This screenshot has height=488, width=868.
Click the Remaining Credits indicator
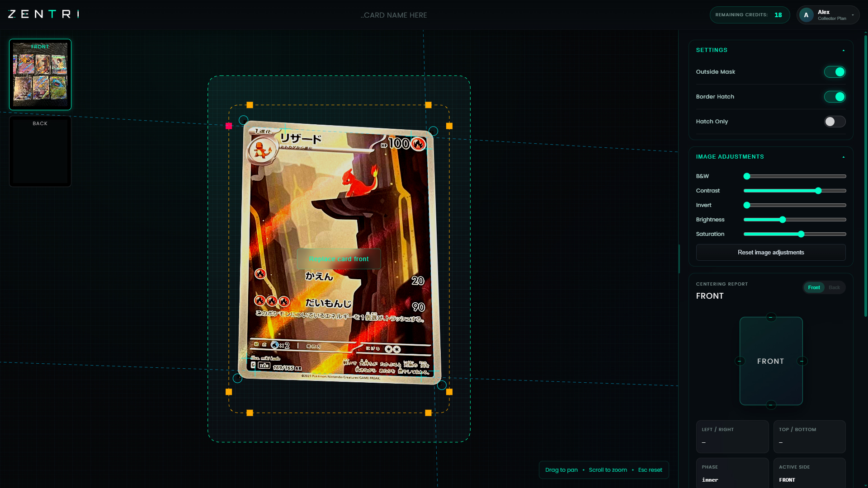click(750, 15)
